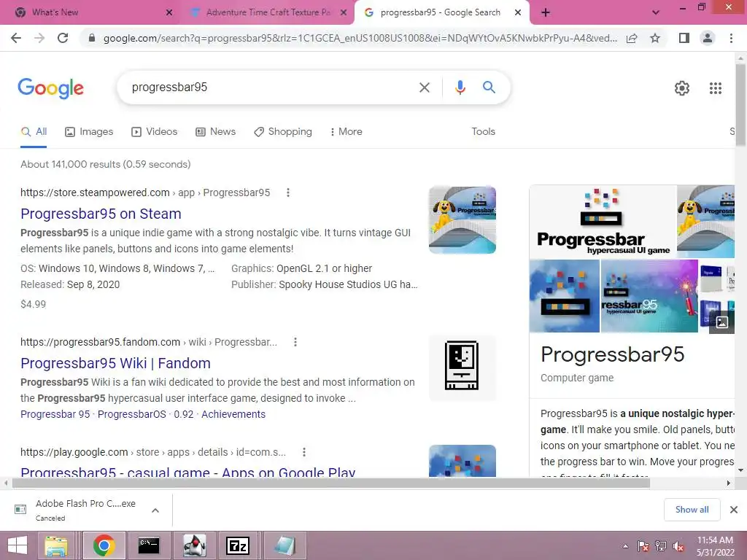
Task: Open File Explorer from the taskbar
Action: 56,545
